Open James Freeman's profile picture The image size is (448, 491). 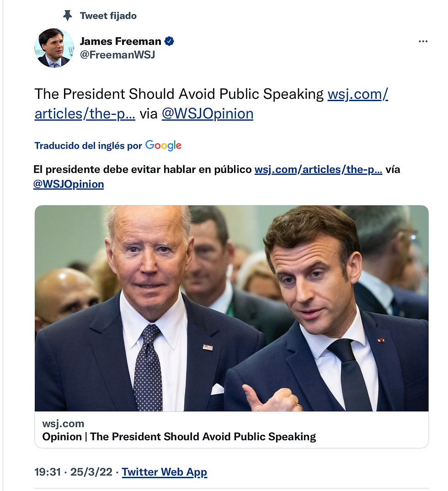[54, 48]
